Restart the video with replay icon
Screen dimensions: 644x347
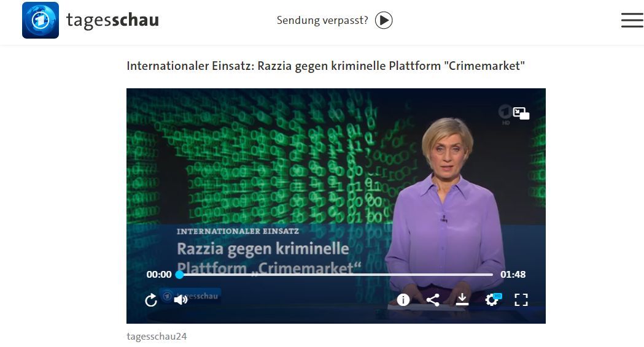point(151,300)
